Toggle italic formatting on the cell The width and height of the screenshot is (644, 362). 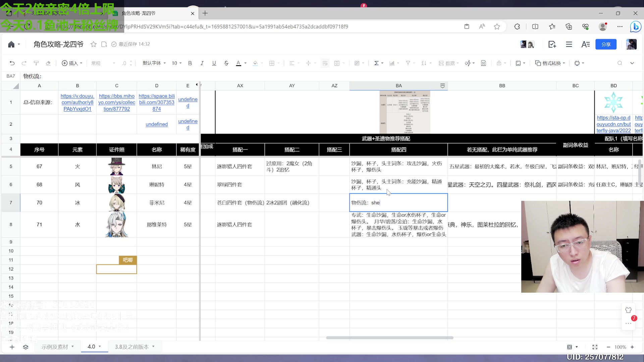click(202, 63)
